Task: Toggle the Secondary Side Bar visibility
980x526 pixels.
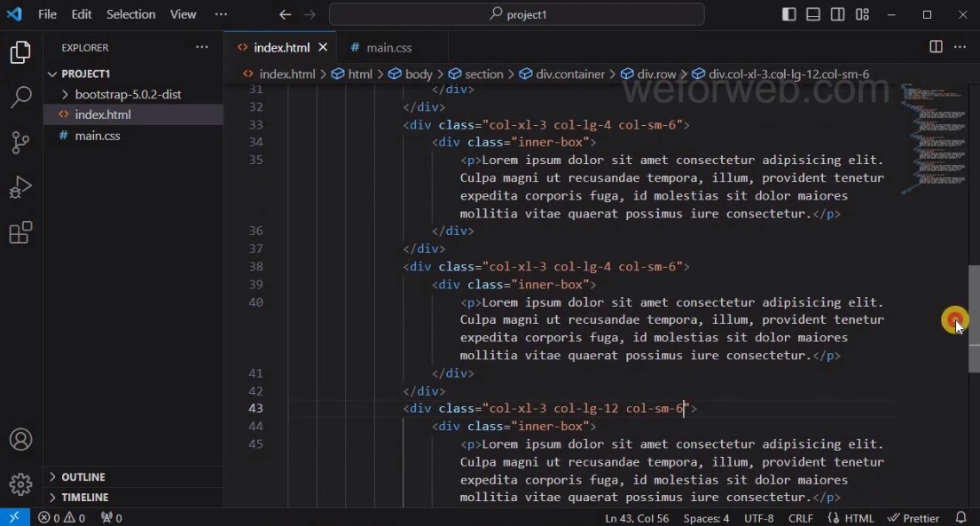Action: click(x=836, y=14)
